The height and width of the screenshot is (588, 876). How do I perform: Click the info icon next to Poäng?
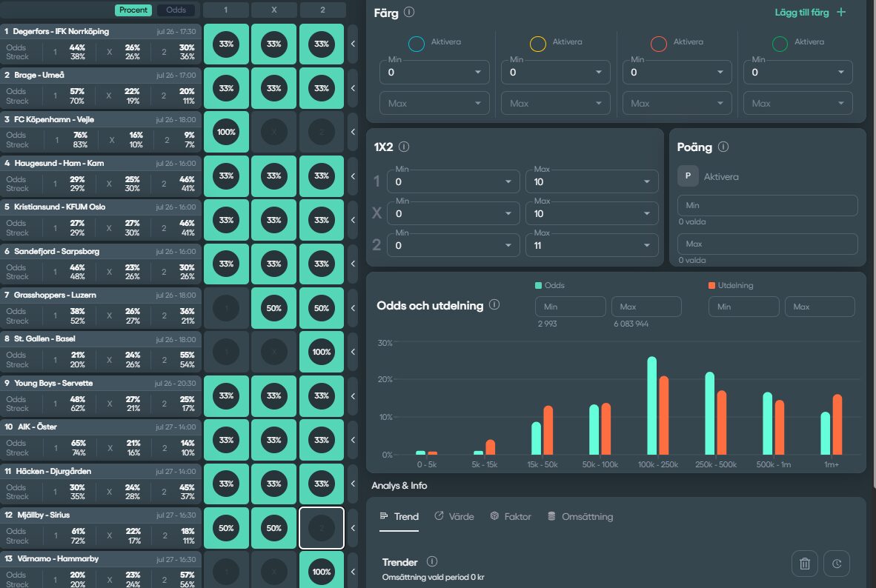(x=723, y=147)
